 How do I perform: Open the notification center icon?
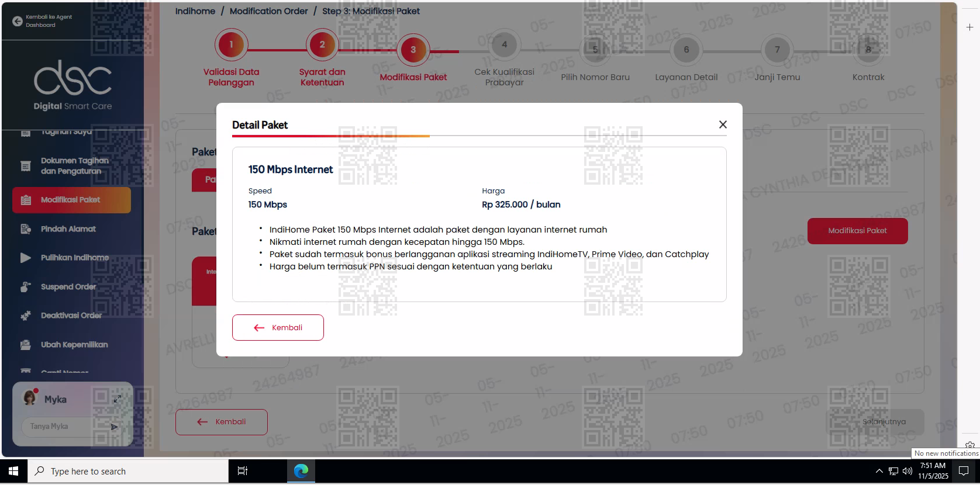tap(964, 471)
